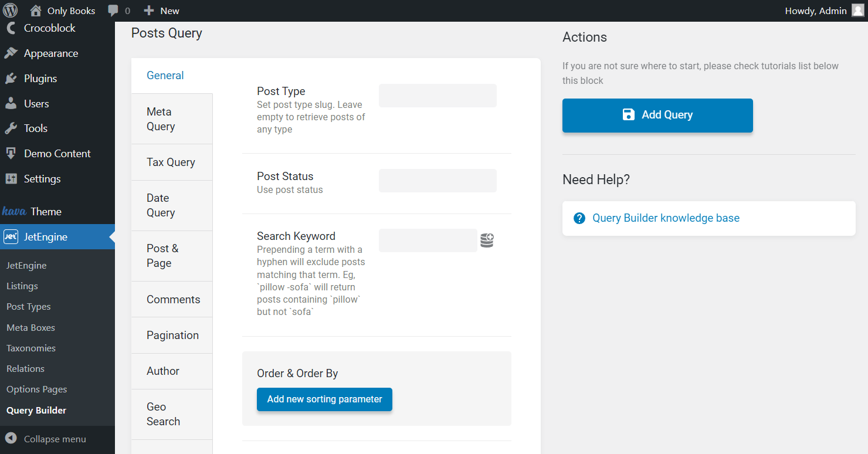Open the Query Builder submenu item

36,411
